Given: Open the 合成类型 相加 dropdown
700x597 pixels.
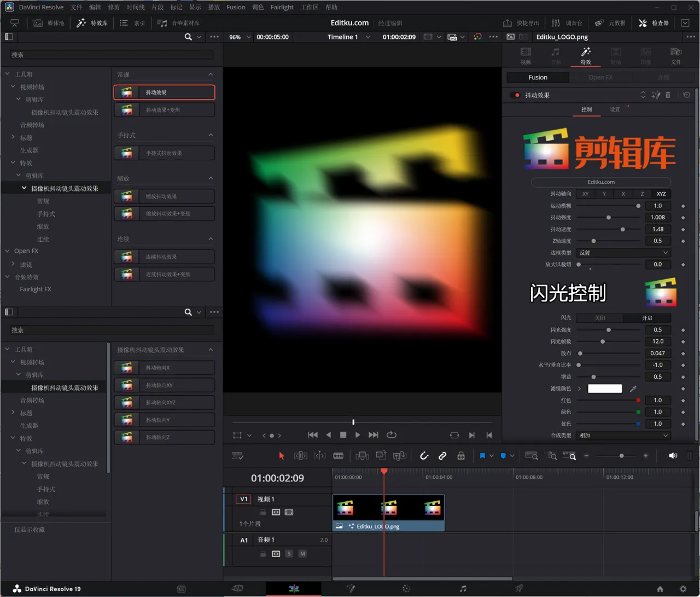Looking at the screenshot, I should pos(623,436).
